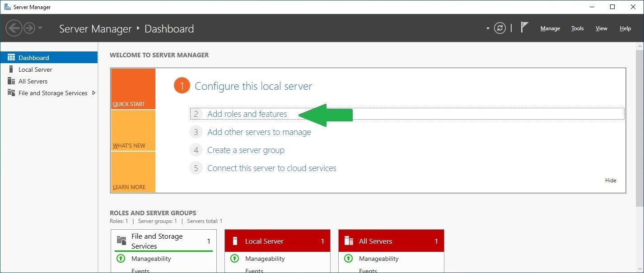The height and width of the screenshot is (273, 644).
Task: Open the navigation history dropdown arrow
Action: (40, 28)
